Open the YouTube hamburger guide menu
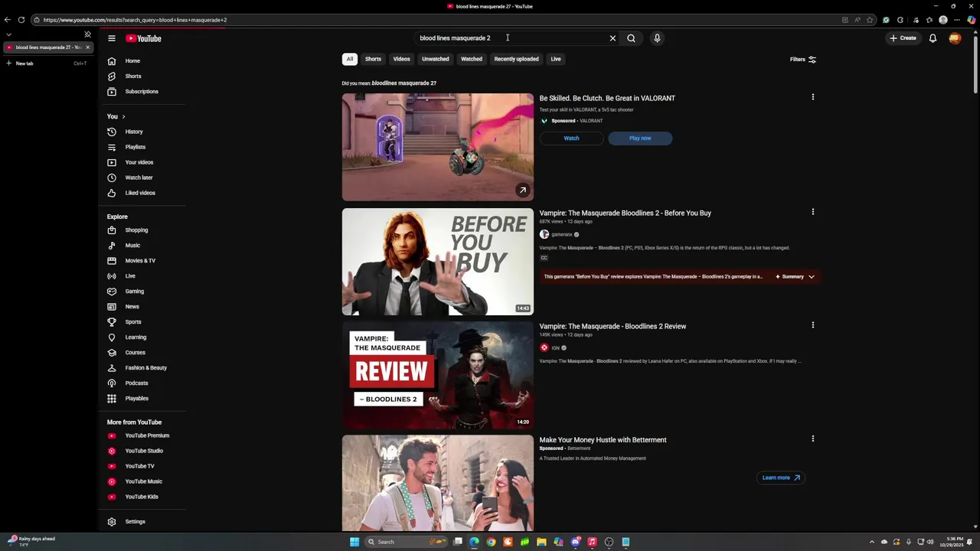This screenshot has height=551, width=980. coord(112,38)
